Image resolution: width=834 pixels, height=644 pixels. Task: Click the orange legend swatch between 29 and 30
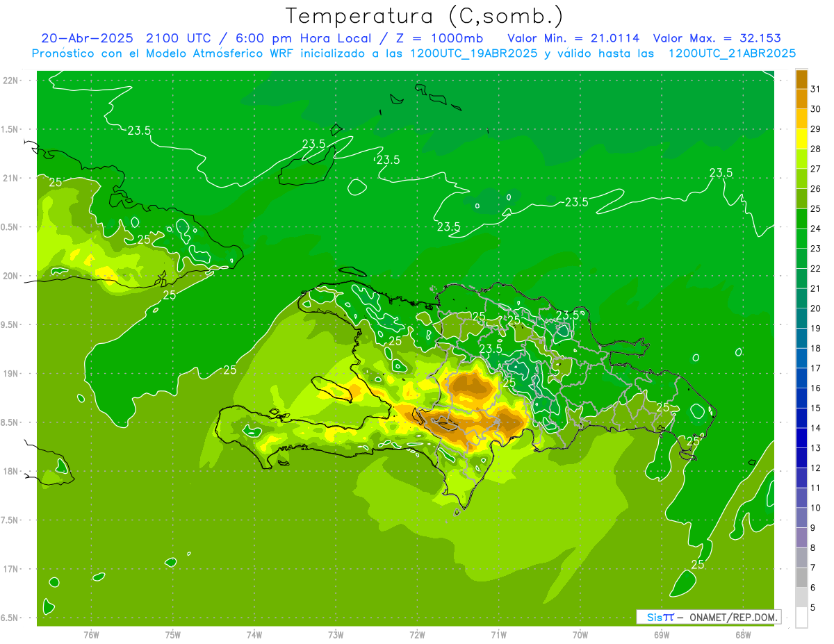(x=801, y=119)
